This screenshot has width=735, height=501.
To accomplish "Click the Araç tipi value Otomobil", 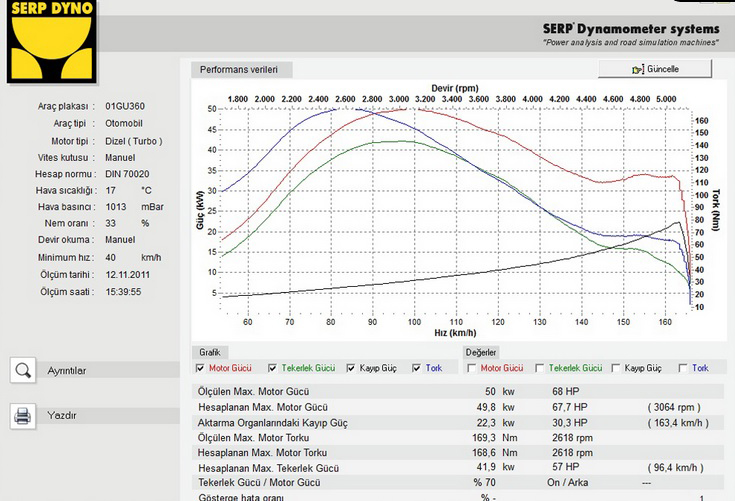I will point(124,123).
